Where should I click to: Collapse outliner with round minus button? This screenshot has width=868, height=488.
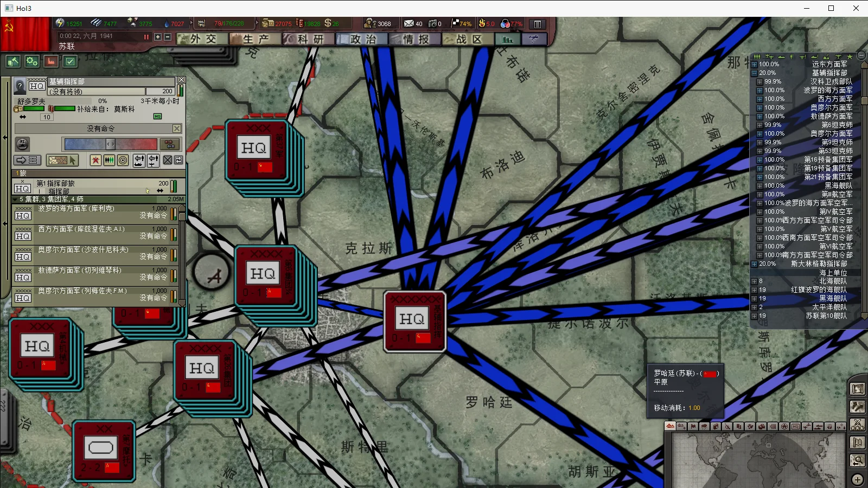[x=861, y=56]
